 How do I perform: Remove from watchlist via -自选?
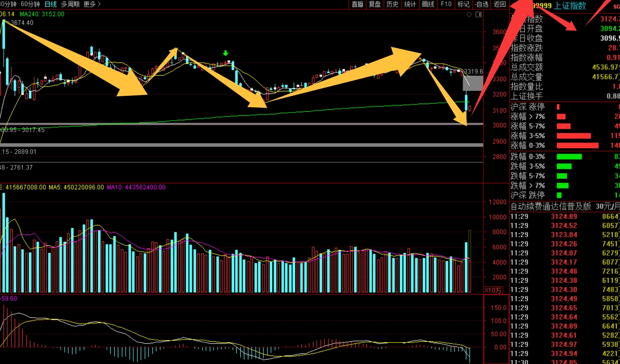coord(481,4)
